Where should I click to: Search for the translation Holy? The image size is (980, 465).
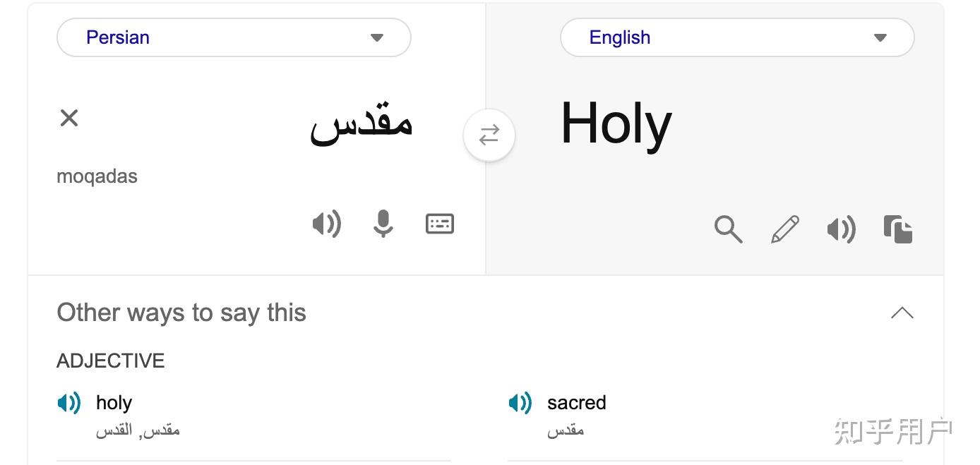pos(728,229)
